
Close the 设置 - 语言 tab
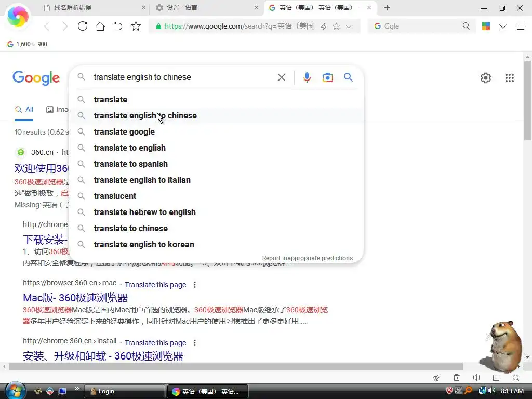tap(256, 7)
